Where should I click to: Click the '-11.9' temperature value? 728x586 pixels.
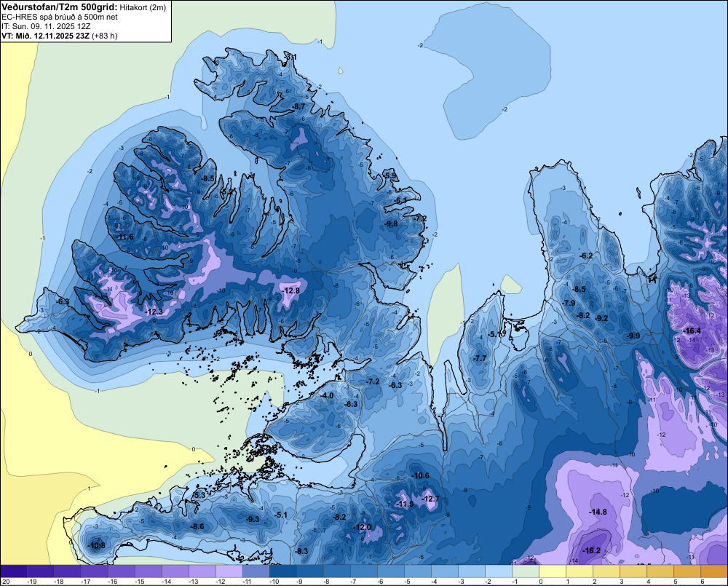pyautogui.click(x=405, y=504)
